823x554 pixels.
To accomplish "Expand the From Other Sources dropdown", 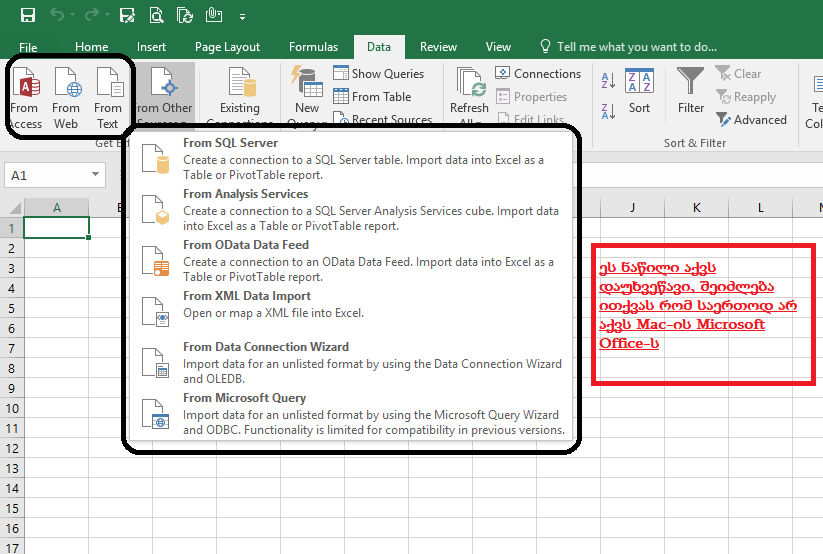I will coord(163,96).
